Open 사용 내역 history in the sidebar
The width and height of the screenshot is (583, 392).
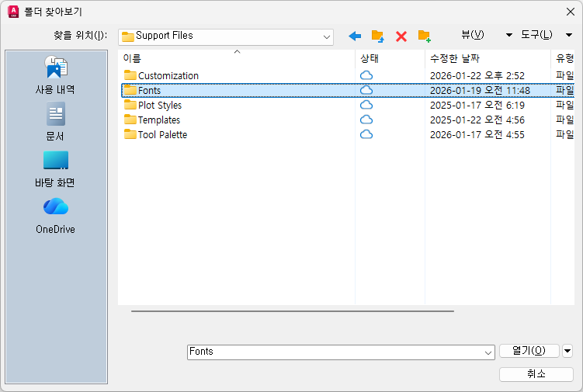point(55,75)
